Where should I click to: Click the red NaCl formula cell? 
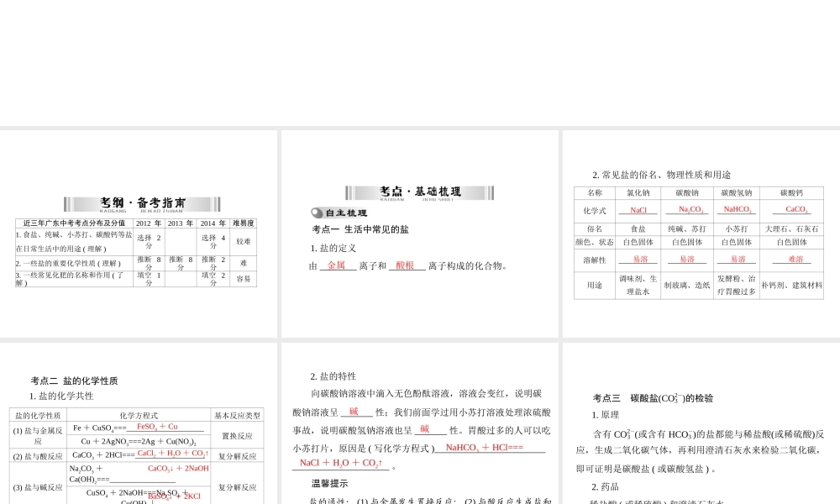[x=638, y=210]
